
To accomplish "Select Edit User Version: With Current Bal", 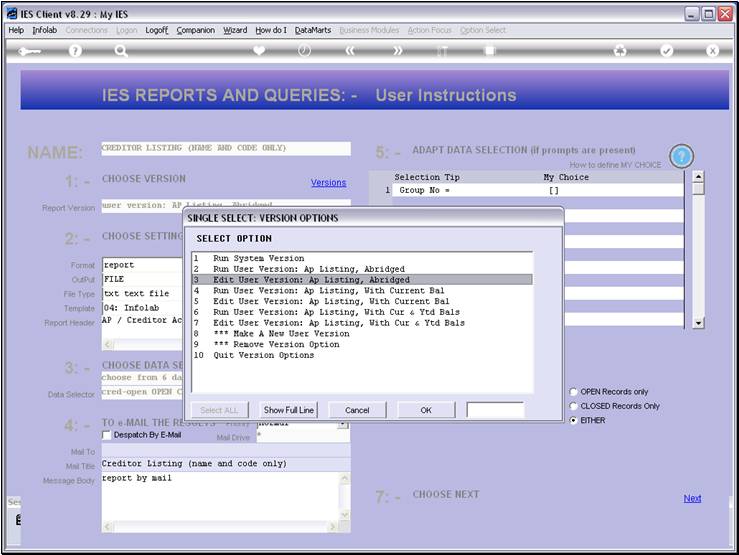I will coord(362,301).
